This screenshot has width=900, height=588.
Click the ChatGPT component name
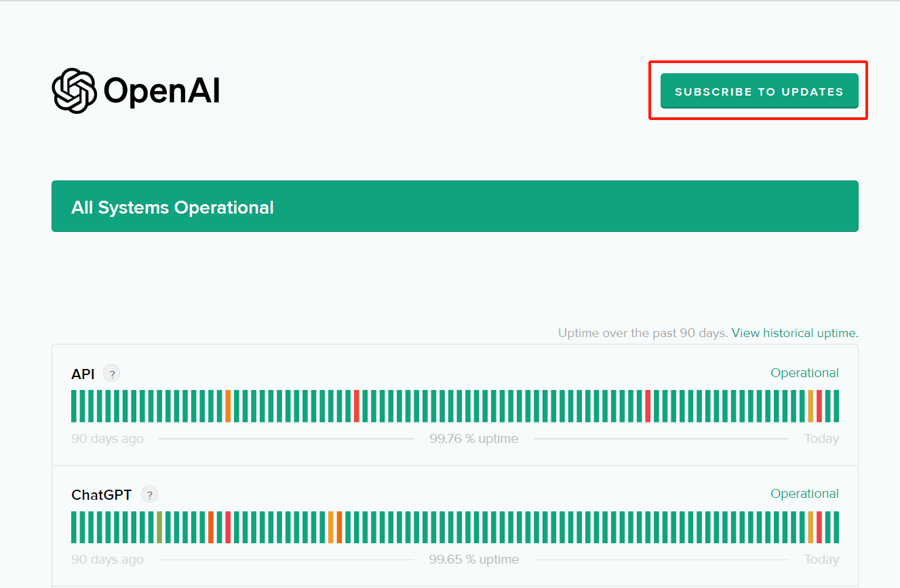[101, 494]
